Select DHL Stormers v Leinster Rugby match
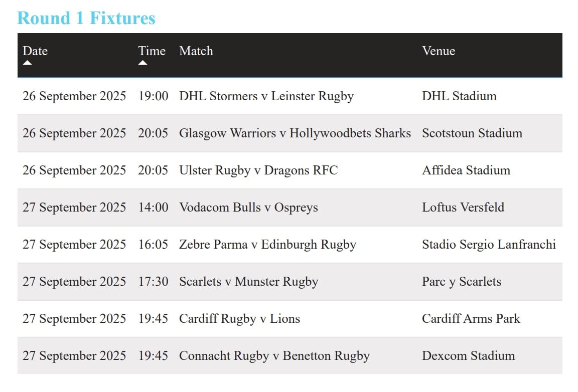Image resolution: width=578 pixels, height=392 pixels. pos(266,96)
